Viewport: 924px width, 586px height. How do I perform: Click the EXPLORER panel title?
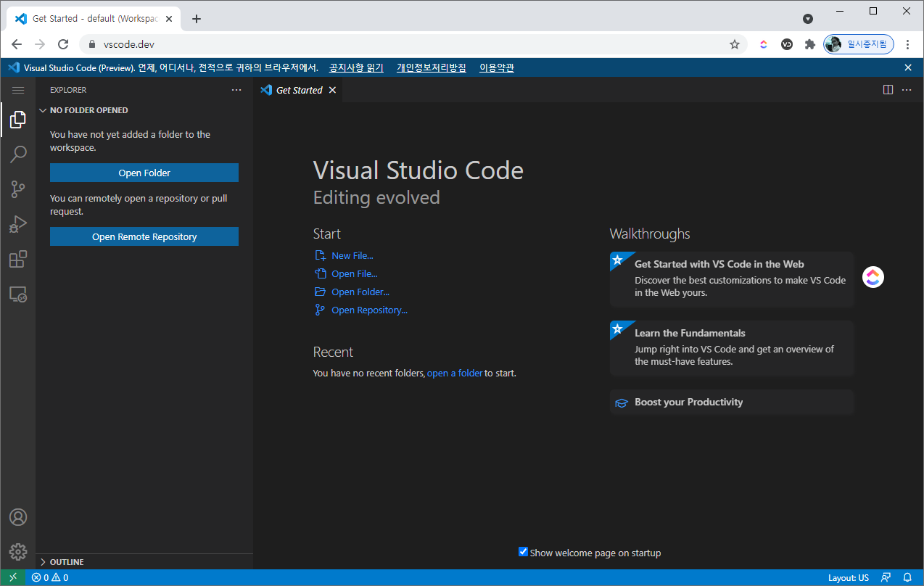[68, 90]
